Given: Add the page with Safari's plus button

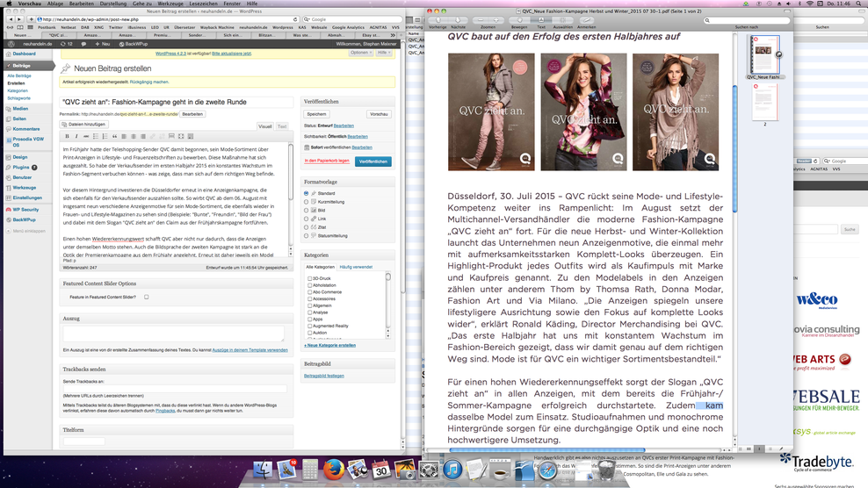Looking at the screenshot, I should 31,19.
